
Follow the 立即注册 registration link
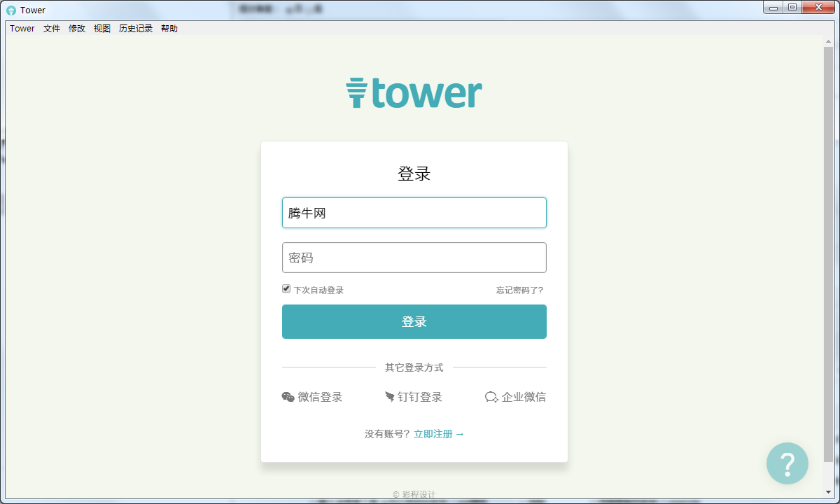[439, 434]
